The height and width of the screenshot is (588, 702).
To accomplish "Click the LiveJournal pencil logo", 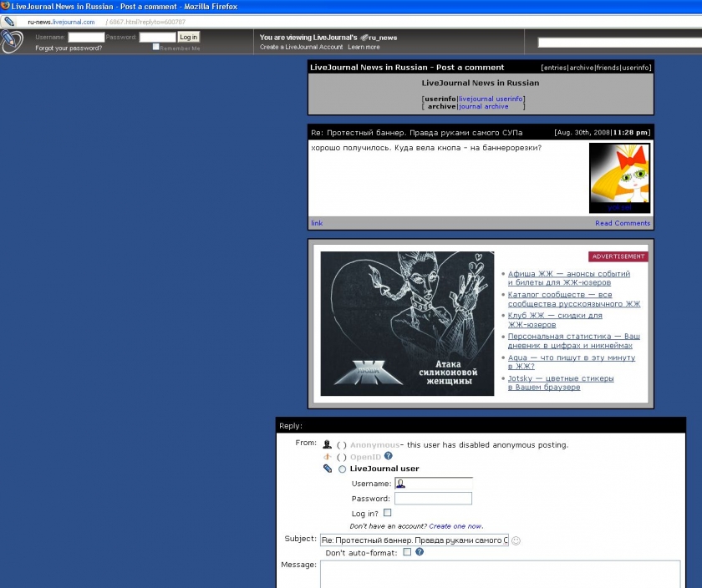I will click(x=12, y=42).
